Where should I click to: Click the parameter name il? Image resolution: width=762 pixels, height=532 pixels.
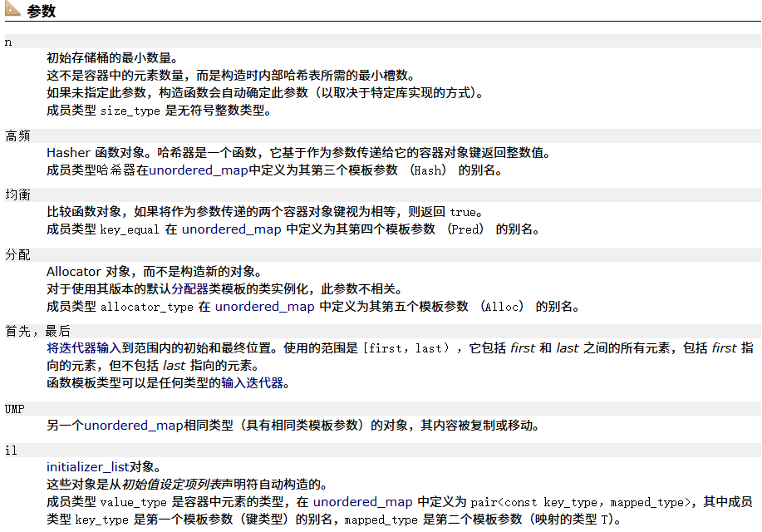[x=11, y=451]
